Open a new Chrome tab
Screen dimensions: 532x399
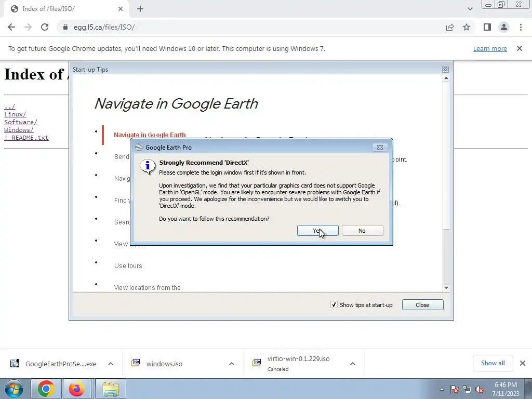(140, 9)
